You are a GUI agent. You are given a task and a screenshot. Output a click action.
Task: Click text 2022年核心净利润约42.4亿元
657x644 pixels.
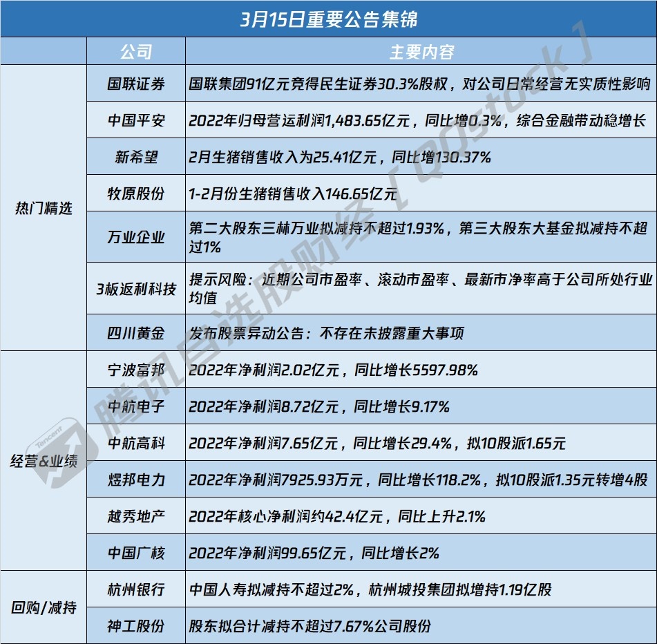pyautogui.click(x=286, y=516)
